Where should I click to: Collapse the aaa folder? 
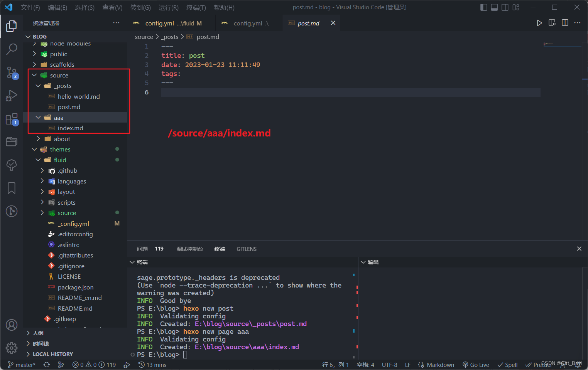click(76, 118)
